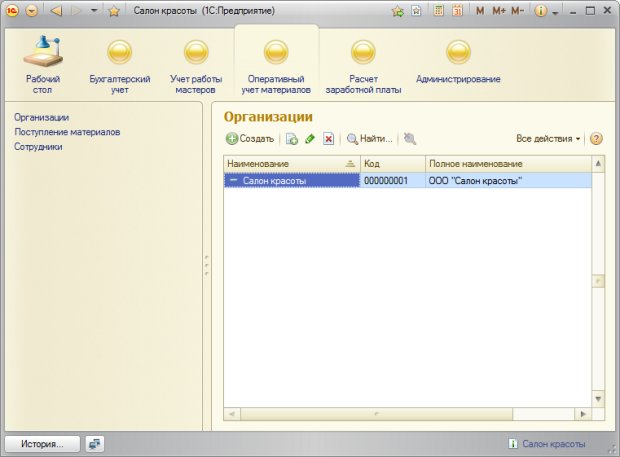Click the История button
This screenshot has height=457, width=620.
tap(41, 443)
